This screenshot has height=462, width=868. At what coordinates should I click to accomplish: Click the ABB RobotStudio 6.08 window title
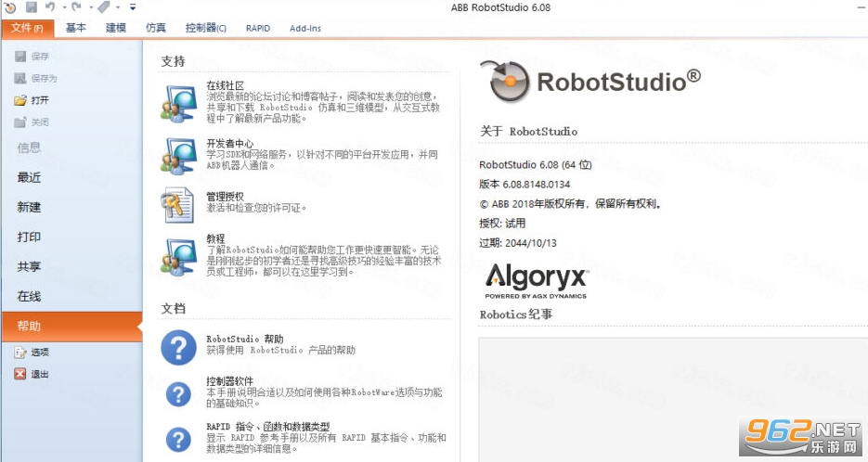500,7
